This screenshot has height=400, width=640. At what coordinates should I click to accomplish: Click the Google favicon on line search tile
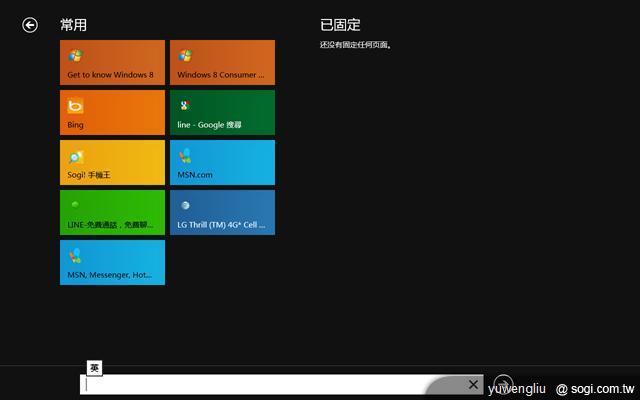(184, 105)
